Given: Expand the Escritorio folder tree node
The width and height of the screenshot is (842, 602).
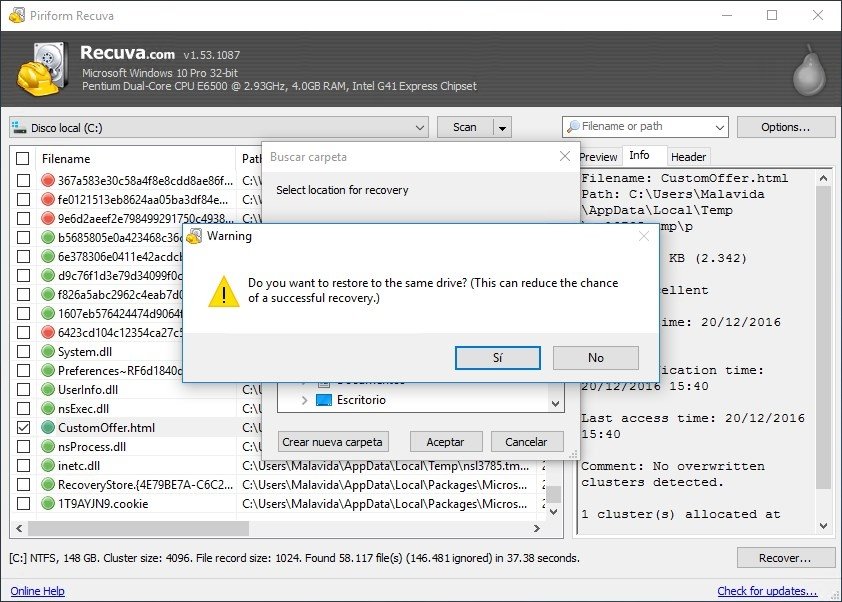Looking at the screenshot, I should point(304,400).
